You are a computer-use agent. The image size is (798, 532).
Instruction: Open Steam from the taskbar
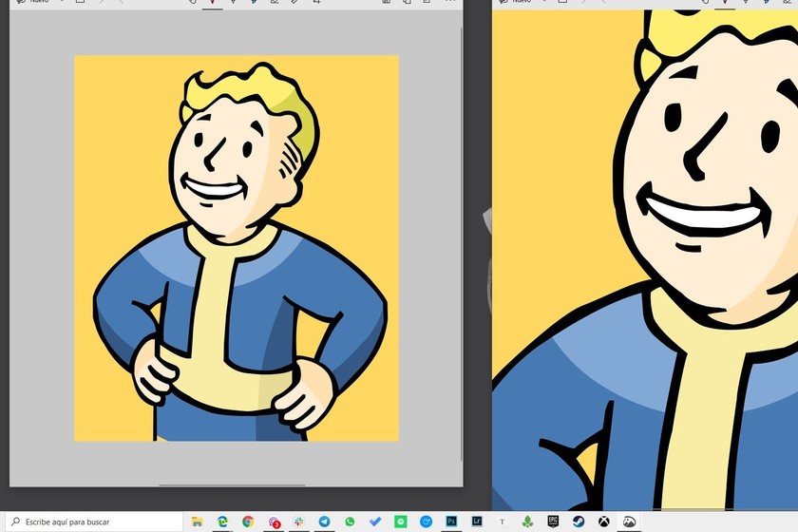tap(579, 522)
